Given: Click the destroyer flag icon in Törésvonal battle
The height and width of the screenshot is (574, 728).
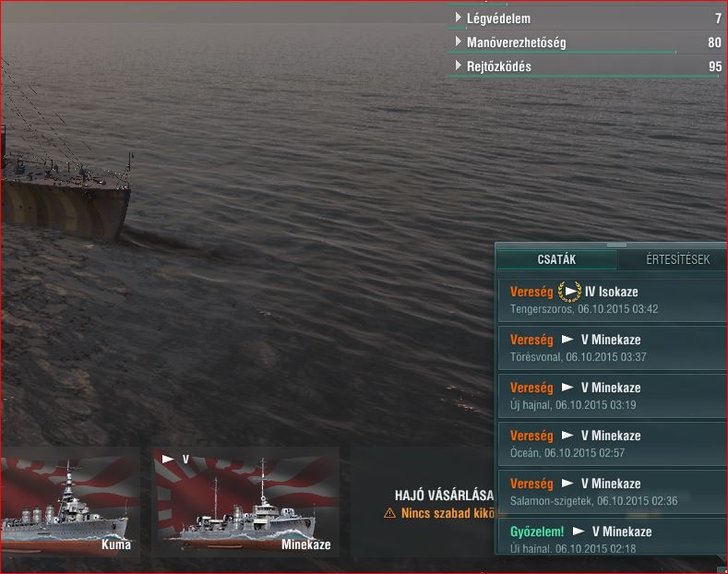Looking at the screenshot, I should coord(567,340).
